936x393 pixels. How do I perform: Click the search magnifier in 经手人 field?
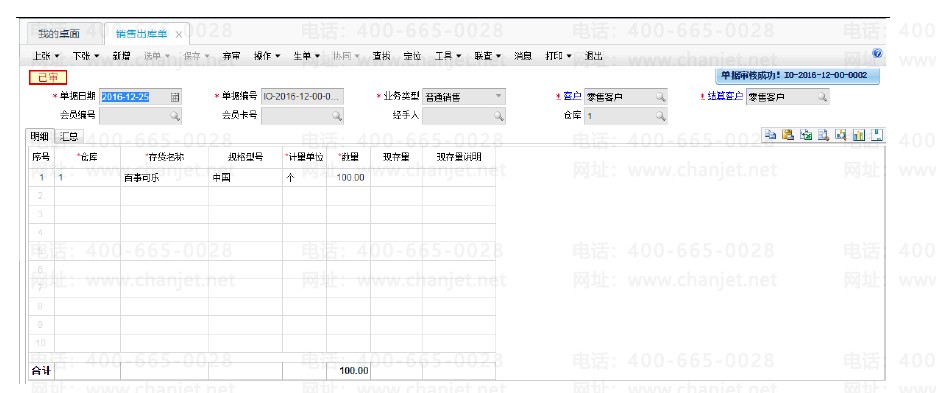(x=499, y=116)
